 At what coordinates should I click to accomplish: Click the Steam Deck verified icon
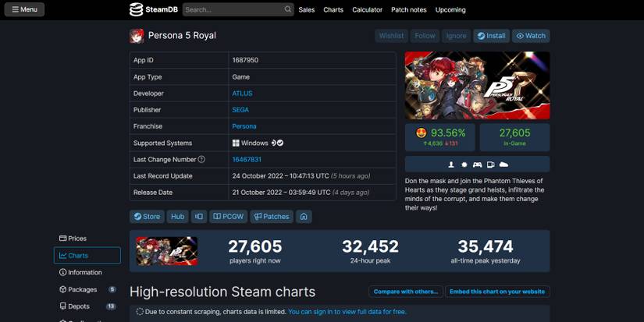click(280, 143)
